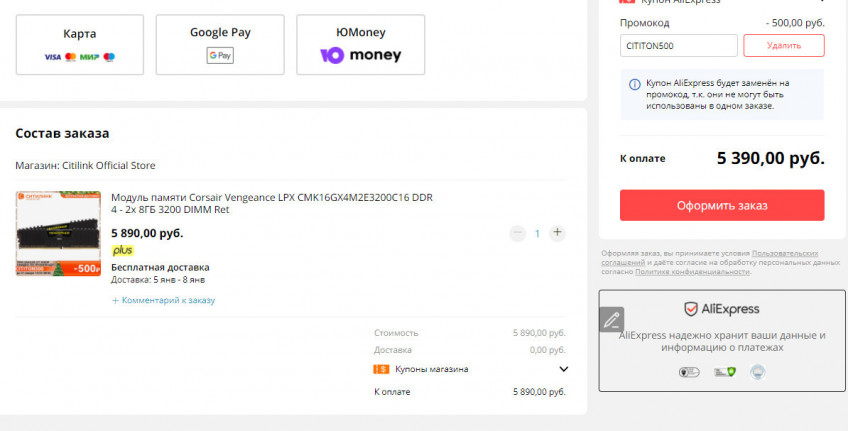Open the Corsair Vengeance LPX product title
This screenshot has height=431, width=848.
270,203
